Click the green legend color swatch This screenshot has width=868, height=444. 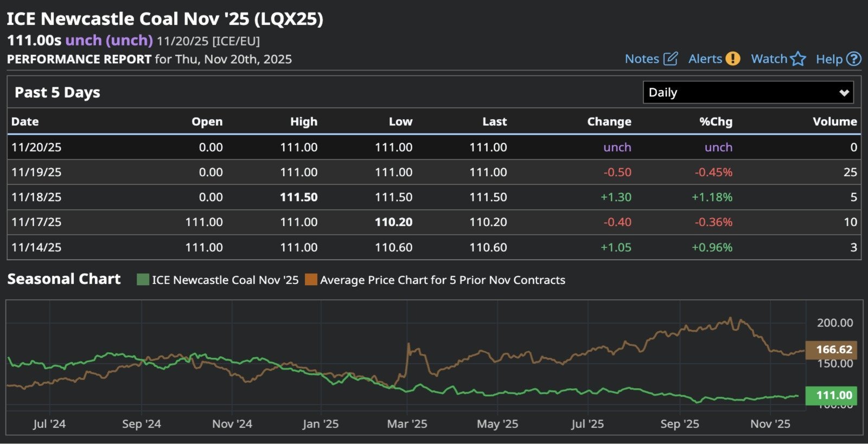[x=143, y=280]
